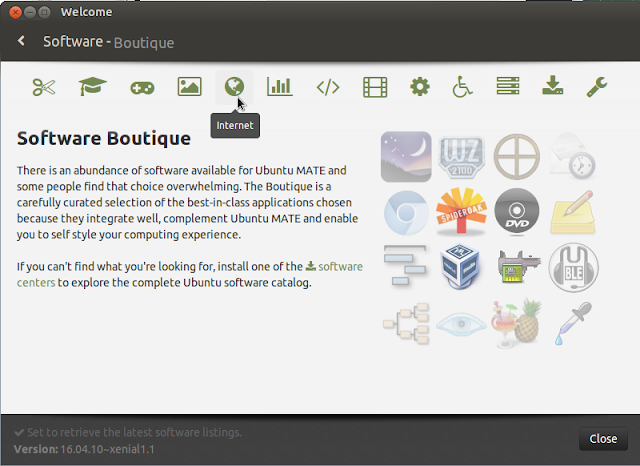
Task: Open the Accessories category (scissors icon)
Action: pos(44,87)
